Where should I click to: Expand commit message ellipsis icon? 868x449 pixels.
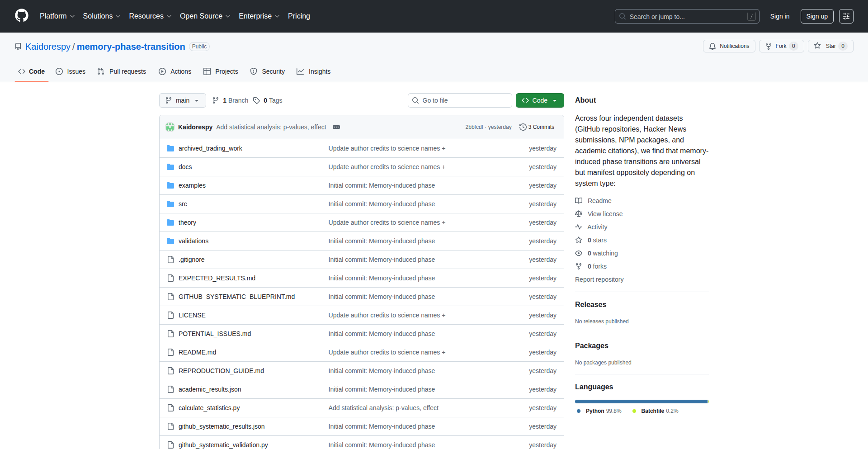pyautogui.click(x=336, y=127)
